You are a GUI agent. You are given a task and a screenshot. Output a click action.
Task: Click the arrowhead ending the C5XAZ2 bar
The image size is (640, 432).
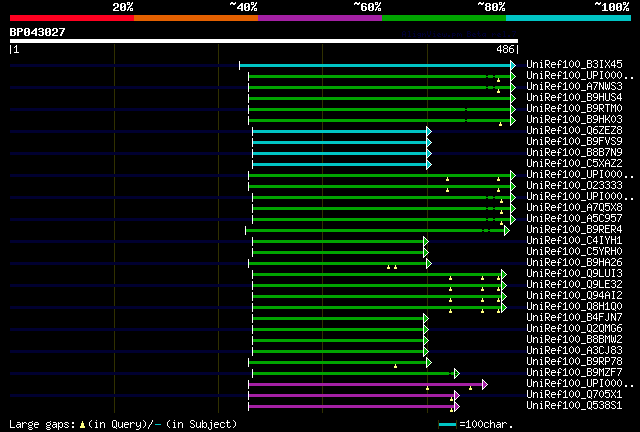click(429, 165)
